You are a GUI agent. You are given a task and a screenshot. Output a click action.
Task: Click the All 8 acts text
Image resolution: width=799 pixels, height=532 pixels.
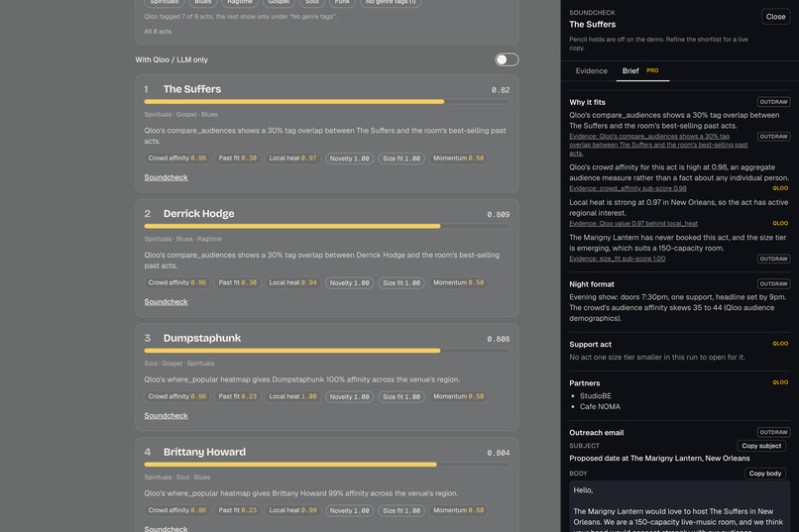(158, 31)
